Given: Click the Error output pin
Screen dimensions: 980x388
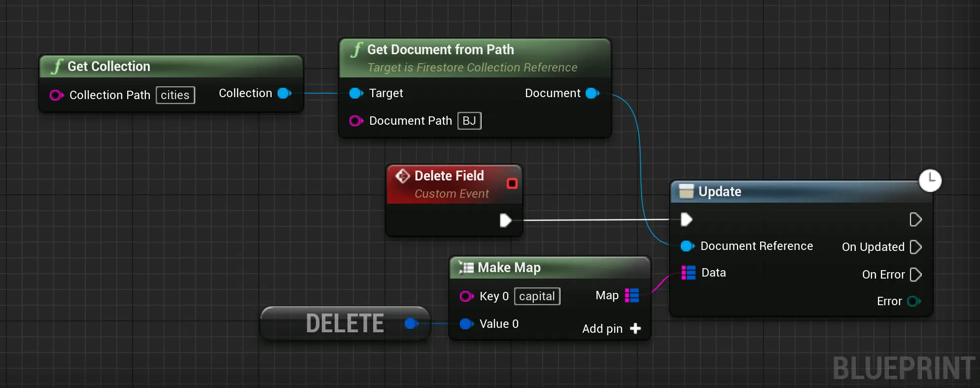Looking at the screenshot, I should point(914,301).
